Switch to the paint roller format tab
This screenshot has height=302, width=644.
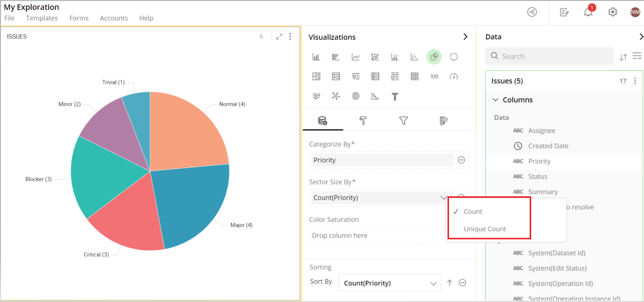[x=363, y=121]
